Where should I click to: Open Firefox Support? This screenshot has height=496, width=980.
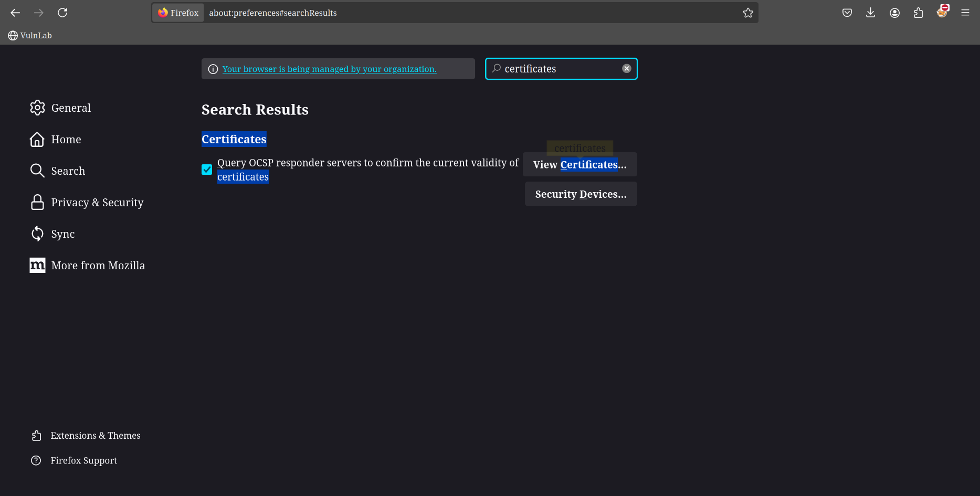tap(74, 460)
